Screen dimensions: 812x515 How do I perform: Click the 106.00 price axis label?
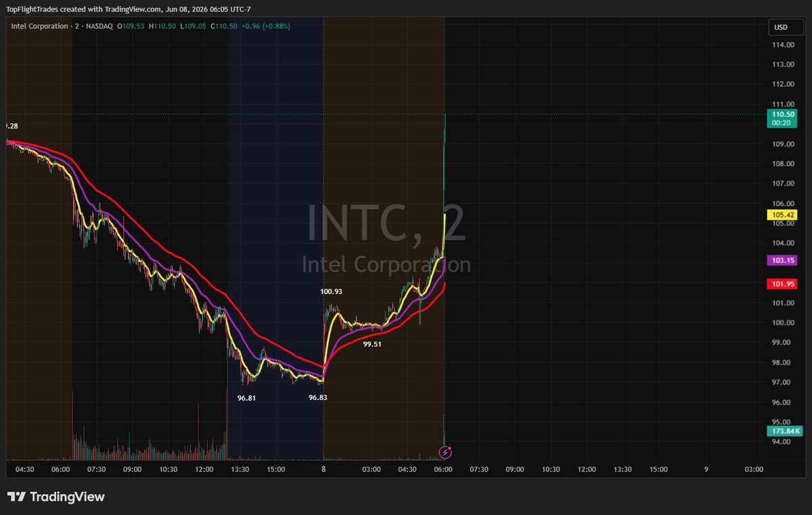[x=784, y=204]
